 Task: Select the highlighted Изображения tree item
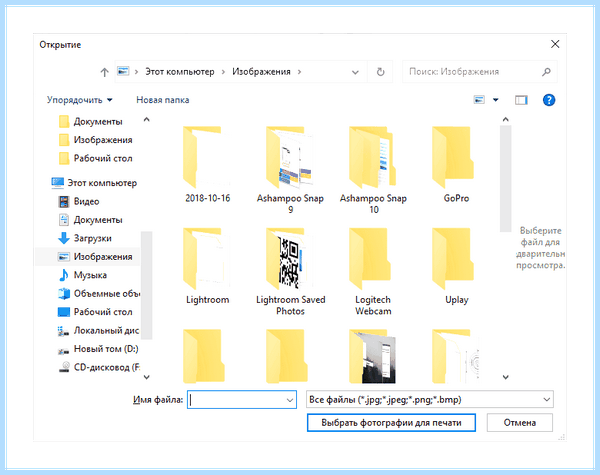(87, 256)
